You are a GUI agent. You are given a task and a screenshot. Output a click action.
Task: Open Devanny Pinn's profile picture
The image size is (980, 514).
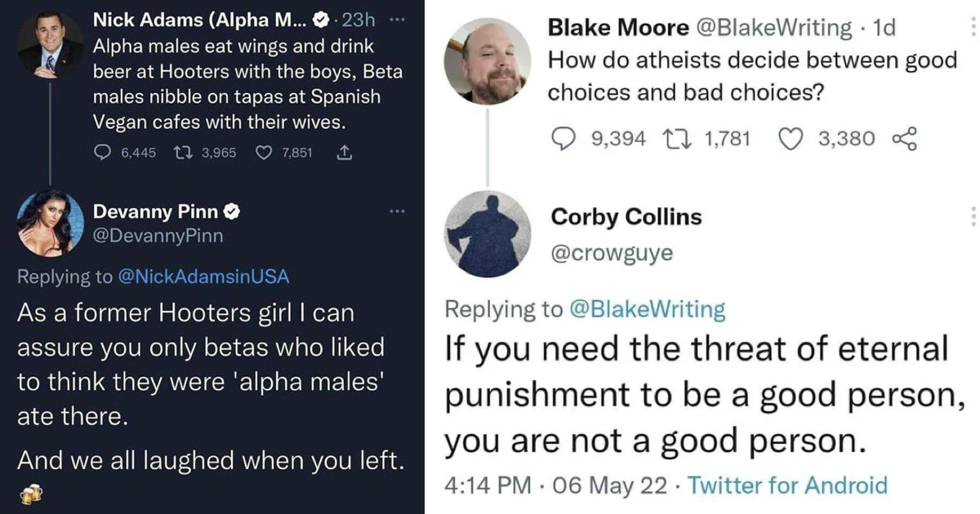pos(51,224)
